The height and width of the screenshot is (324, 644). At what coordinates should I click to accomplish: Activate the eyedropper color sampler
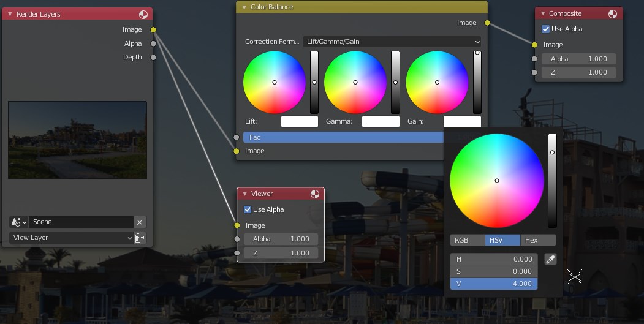(550, 260)
